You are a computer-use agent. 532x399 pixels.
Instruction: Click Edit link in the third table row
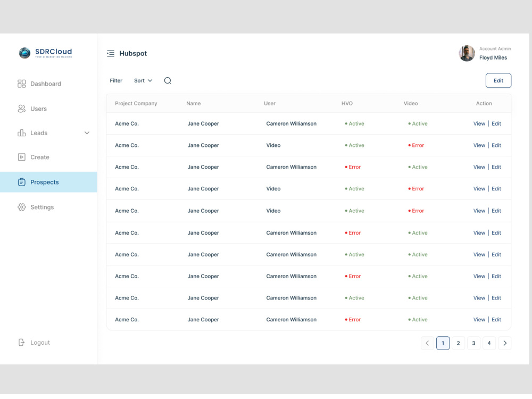496,167
